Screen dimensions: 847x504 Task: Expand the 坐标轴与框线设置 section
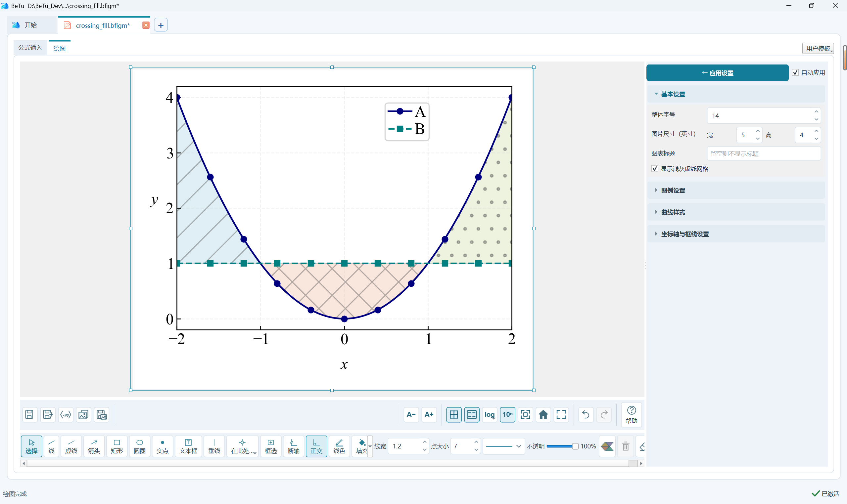click(736, 234)
